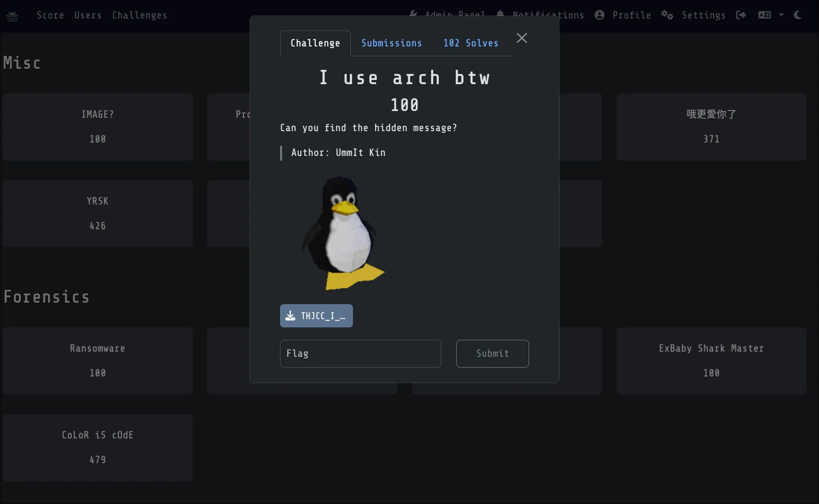This screenshot has width=819, height=504.
Task: Click the site logo in the navbar
Action: click(x=12, y=15)
